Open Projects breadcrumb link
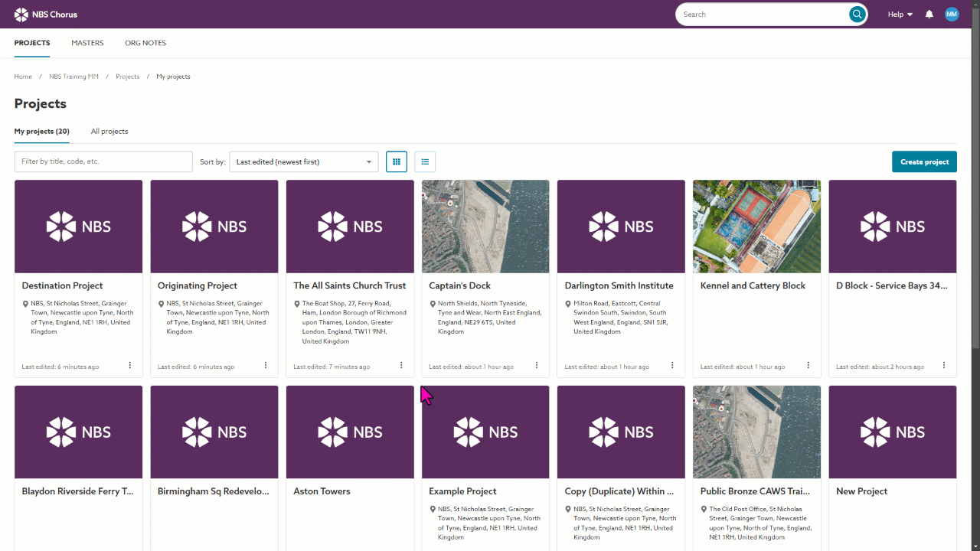980x551 pixels. 128,77
